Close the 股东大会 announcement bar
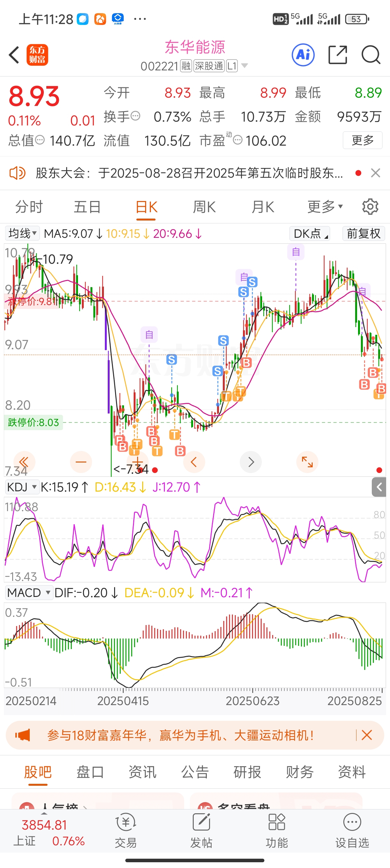 [x=376, y=173]
